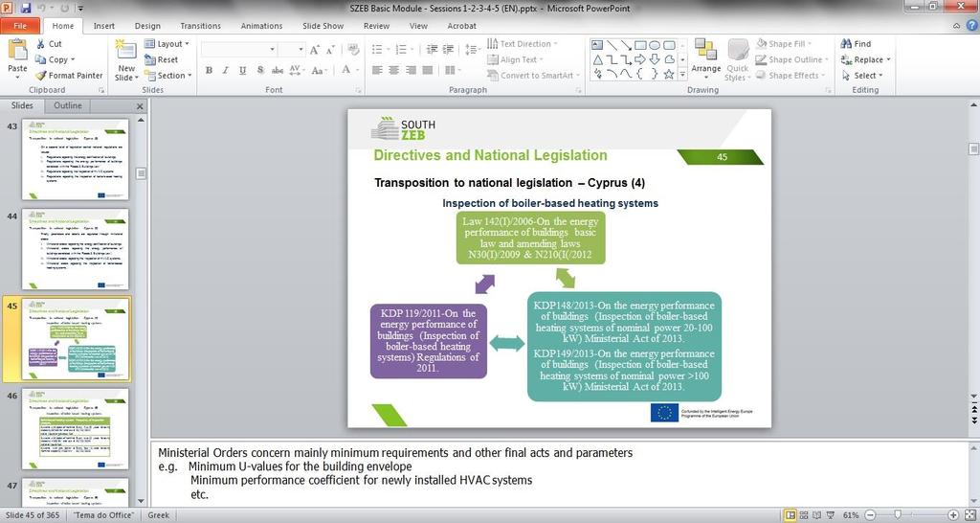Click Convert to SmartArt
Image resolution: width=980 pixels, height=523 pixels.
534,75
